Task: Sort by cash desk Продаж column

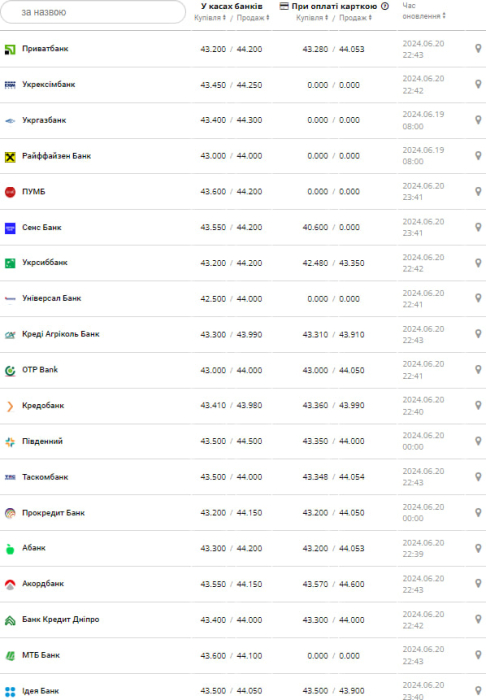Action: (253, 18)
